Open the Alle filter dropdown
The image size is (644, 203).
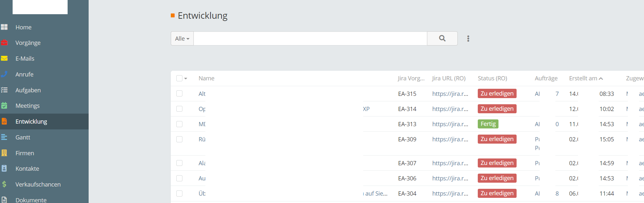click(x=182, y=39)
